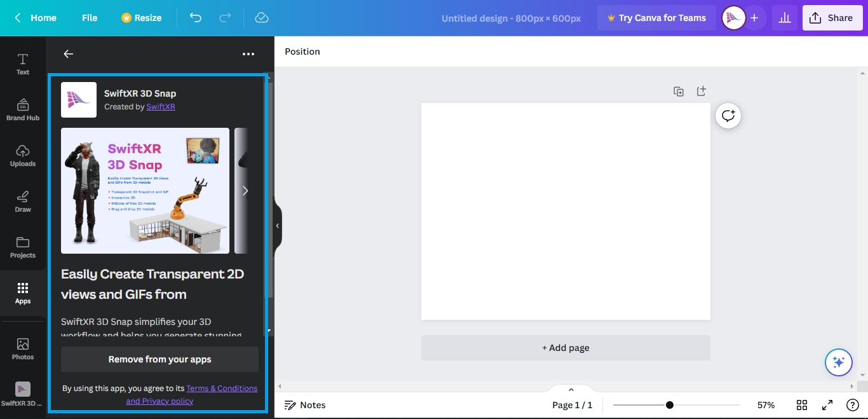Open the three-dot more options menu
868x419 pixels.
[x=248, y=55]
